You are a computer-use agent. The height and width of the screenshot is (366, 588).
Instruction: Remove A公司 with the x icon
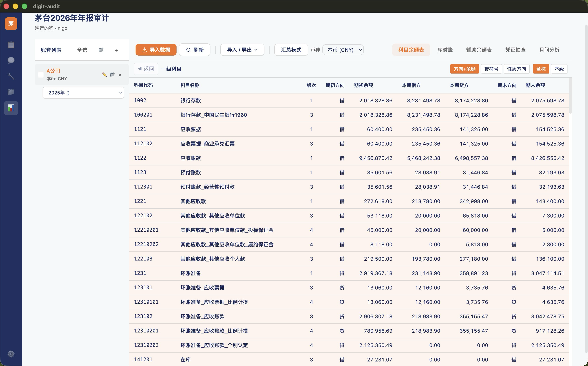pos(120,75)
